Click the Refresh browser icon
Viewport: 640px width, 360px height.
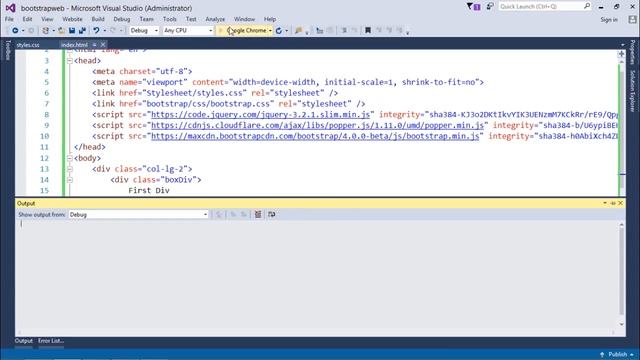tap(279, 31)
